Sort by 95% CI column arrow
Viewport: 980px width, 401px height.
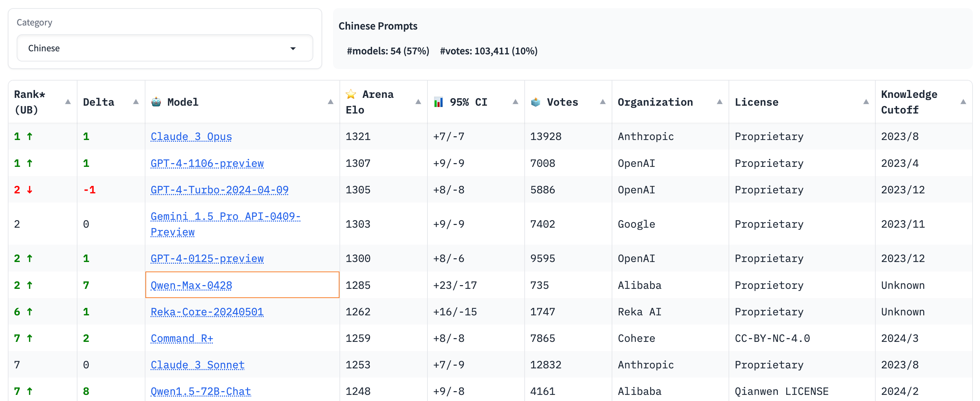515,102
